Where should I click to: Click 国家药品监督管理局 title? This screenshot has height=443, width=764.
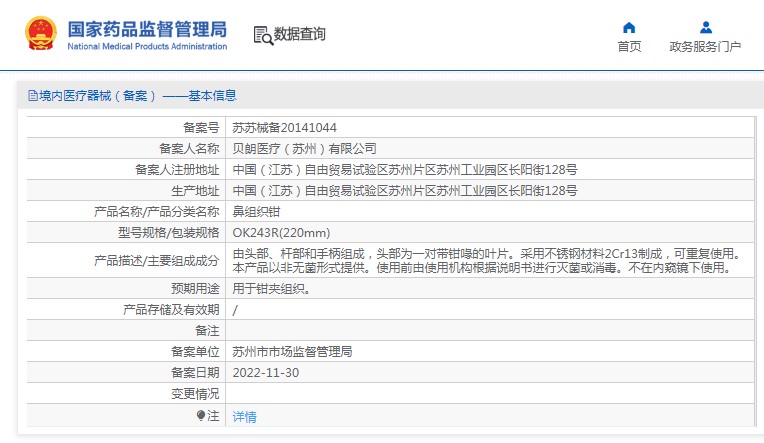[x=147, y=29]
